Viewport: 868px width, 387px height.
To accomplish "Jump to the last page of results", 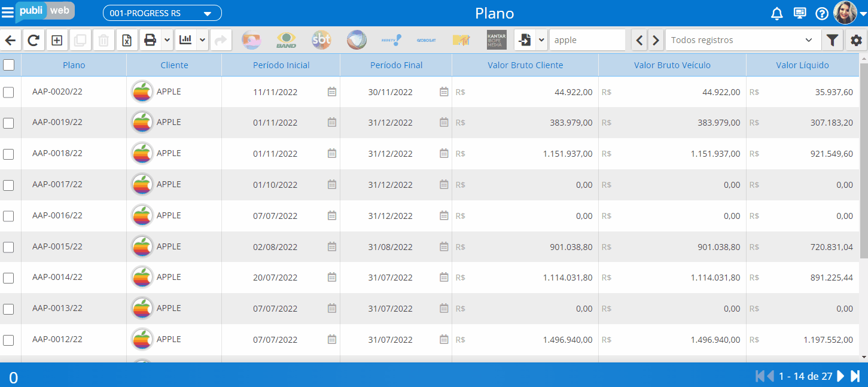I will [855, 376].
